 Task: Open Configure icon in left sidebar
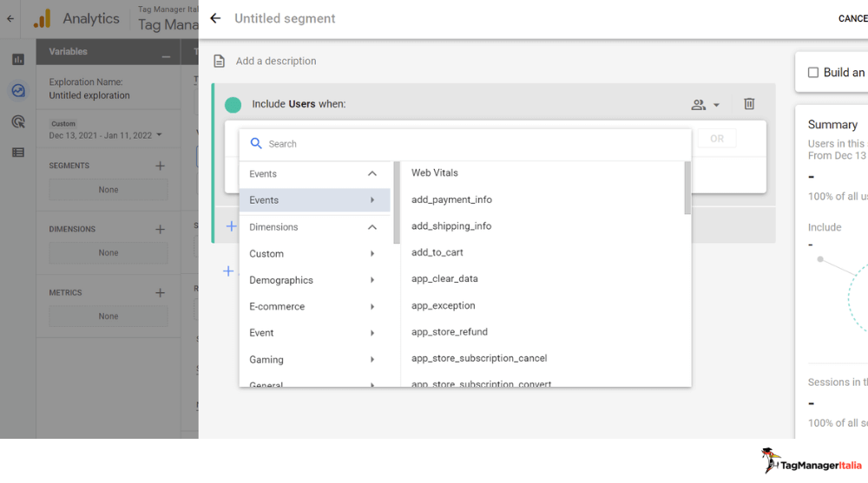click(18, 152)
